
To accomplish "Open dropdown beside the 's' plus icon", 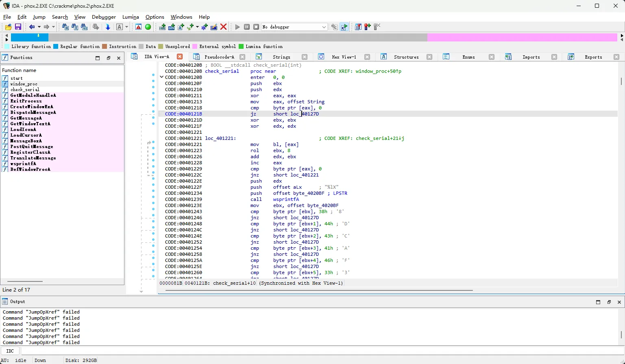I will pos(197,27).
